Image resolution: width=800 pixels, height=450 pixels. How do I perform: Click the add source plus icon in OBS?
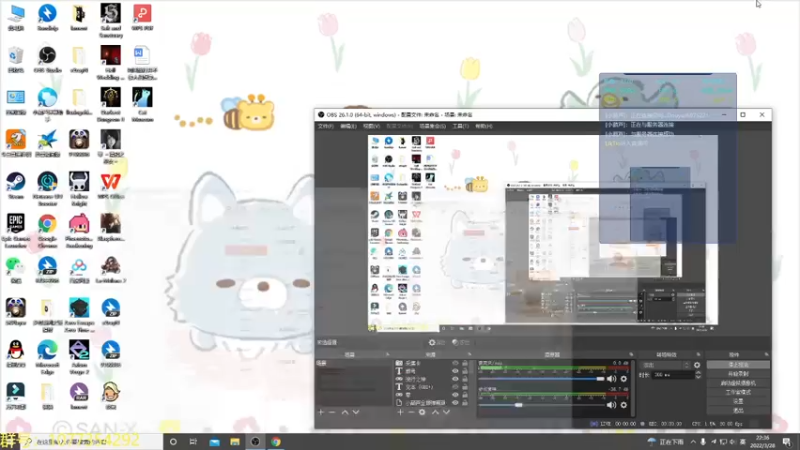coord(400,412)
